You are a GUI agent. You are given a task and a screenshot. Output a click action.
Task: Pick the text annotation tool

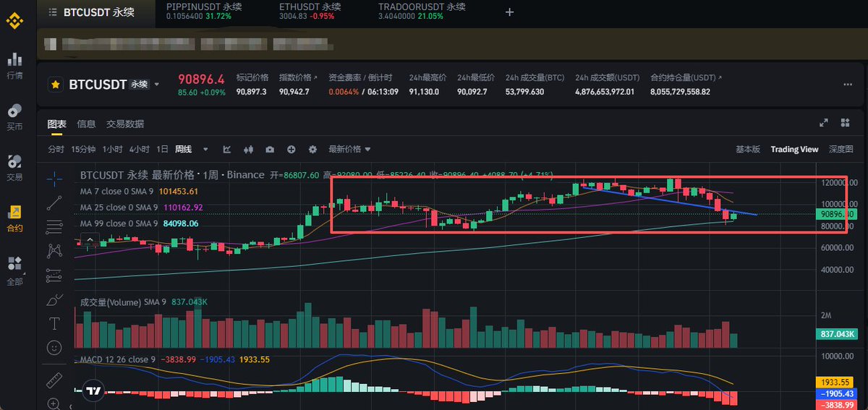click(x=54, y=323)
